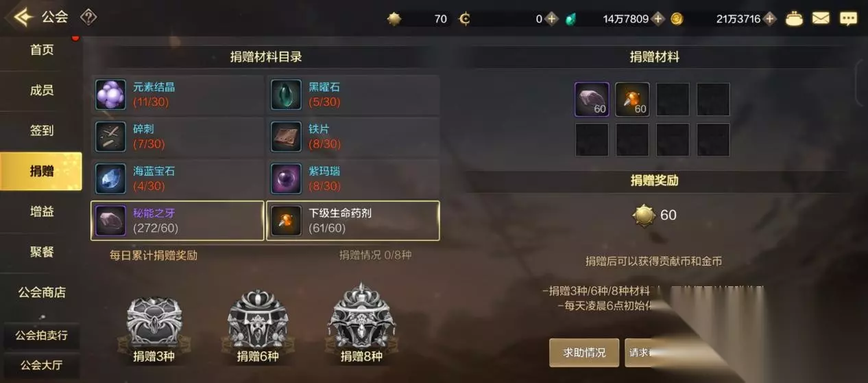Switch to the 签到 tab
This screenshot has height=383, width=868.
(42, 130)
